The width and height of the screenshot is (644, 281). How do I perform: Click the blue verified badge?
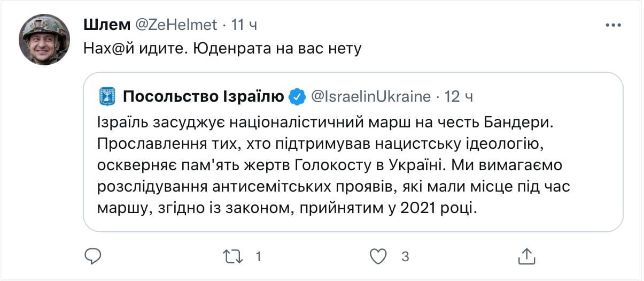point(297,97)
